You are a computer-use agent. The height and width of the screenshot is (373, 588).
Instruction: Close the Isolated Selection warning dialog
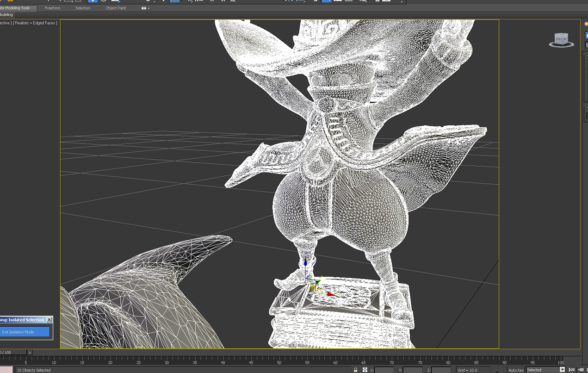click(49, 320)
